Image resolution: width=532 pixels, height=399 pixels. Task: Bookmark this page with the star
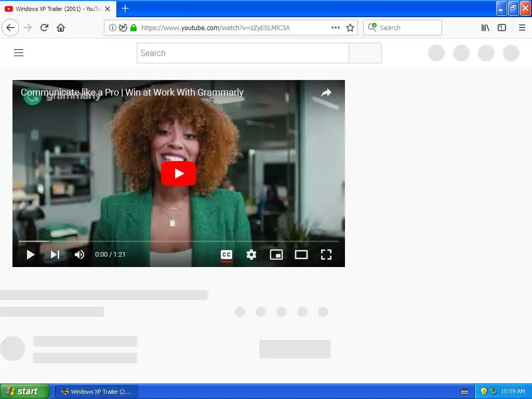[x=350, y=28]
